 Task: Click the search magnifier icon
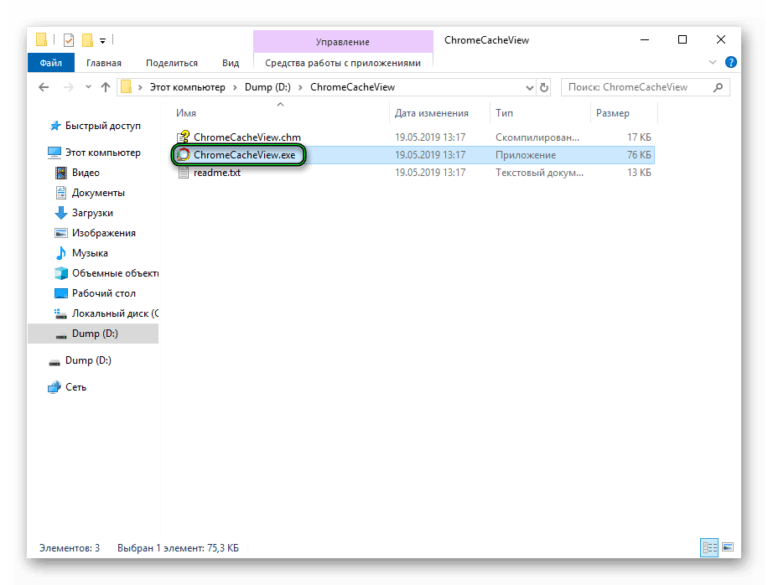(x=718, y=87)
